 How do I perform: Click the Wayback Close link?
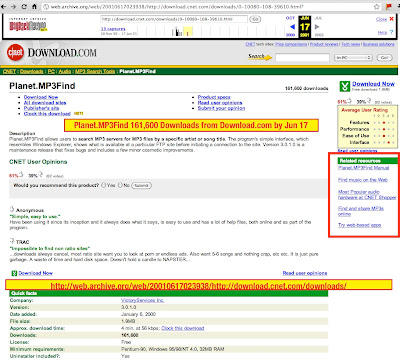pyautogui.click(x=382, y=19)
